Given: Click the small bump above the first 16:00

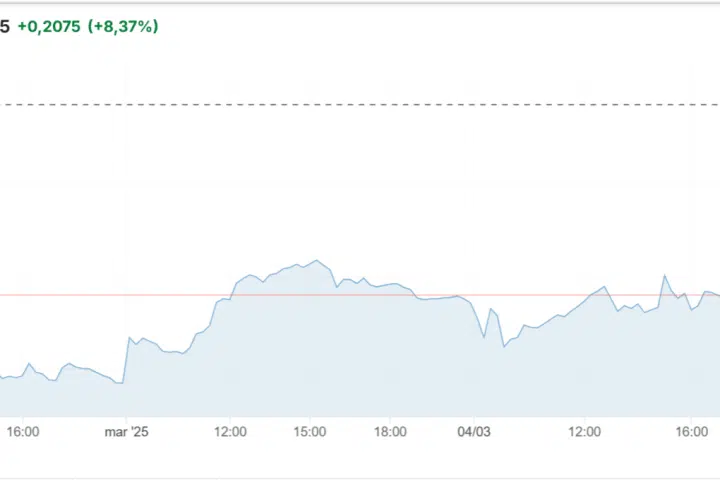Looking at the screenshot, I should coord(28,364).
